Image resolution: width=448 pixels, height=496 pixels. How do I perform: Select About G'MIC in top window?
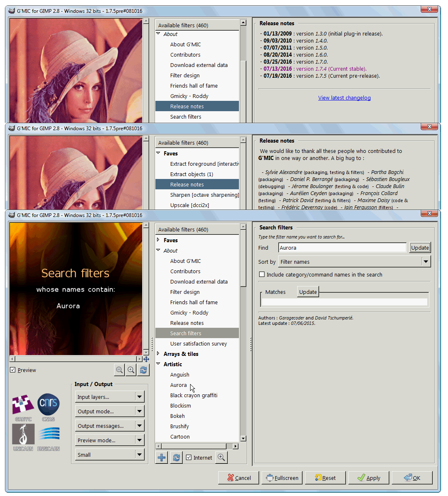[186, 44]
